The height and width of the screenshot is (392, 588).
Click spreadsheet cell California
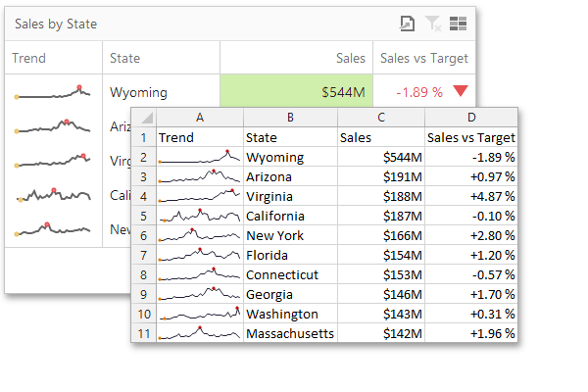(x=290, y=216)
